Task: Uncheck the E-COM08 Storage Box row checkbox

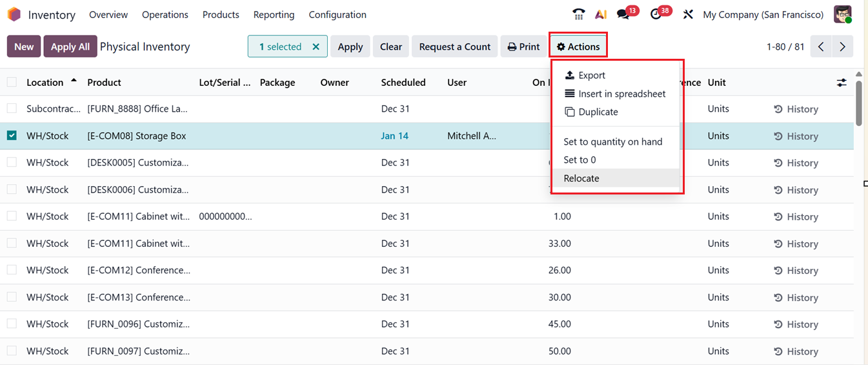Action: 12,136
